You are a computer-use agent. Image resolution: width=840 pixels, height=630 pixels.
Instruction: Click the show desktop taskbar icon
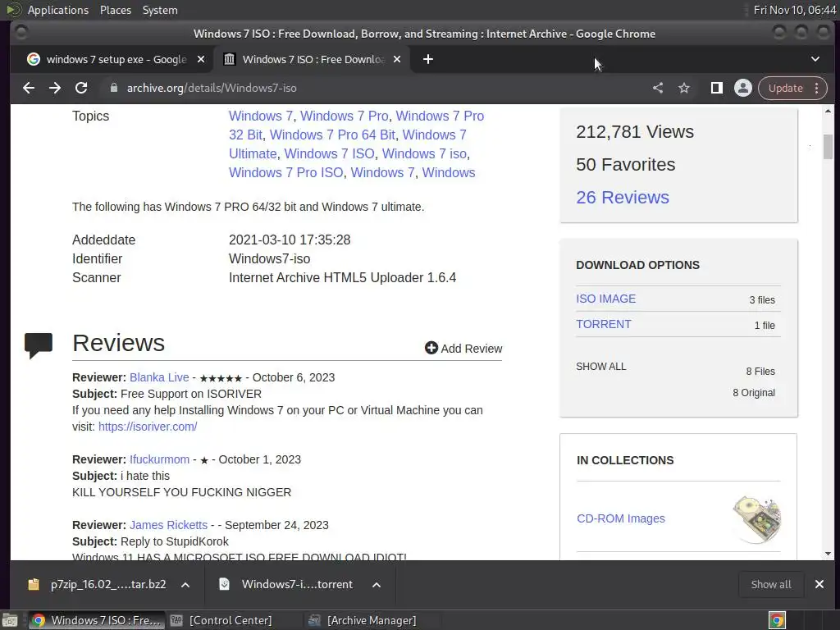(10, 620)
